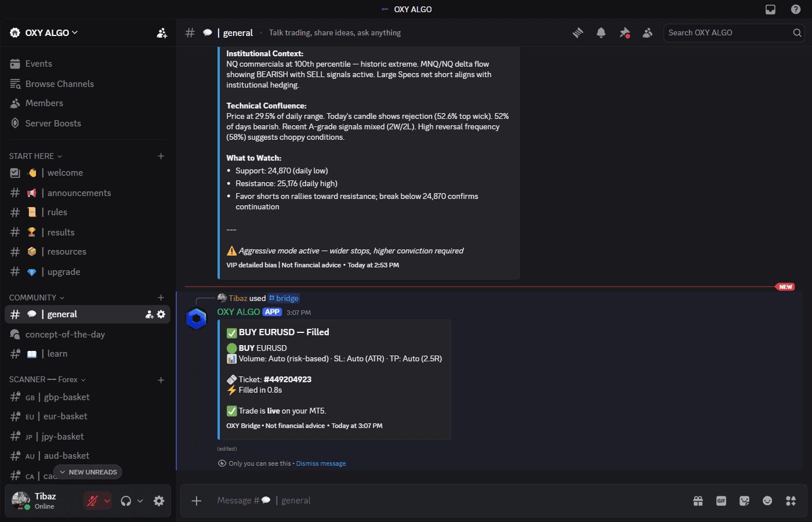Attach a file using the plus icon
This screenshot has height=522, width=812.
click(x=196, y=500)
